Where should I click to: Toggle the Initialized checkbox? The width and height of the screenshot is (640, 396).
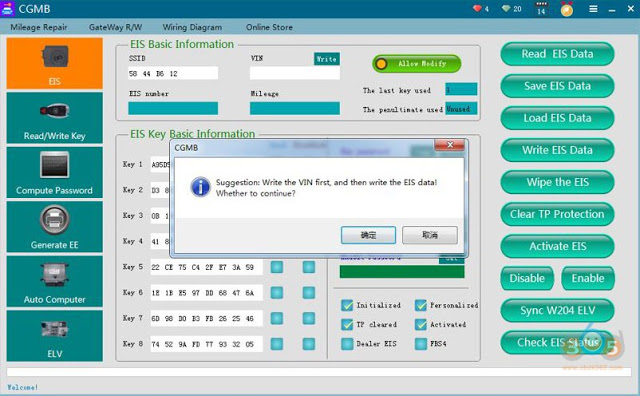click(x=347, y=305)
